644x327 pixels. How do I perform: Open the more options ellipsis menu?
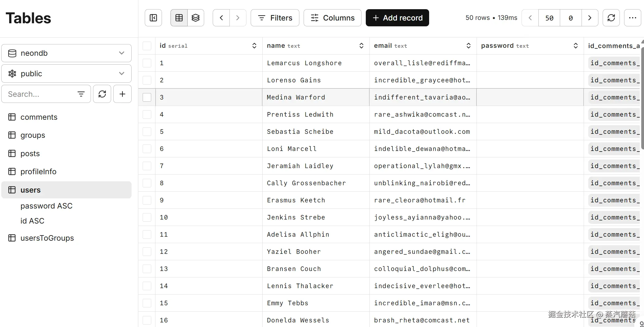pyautogui.click(x=632, y=18)
